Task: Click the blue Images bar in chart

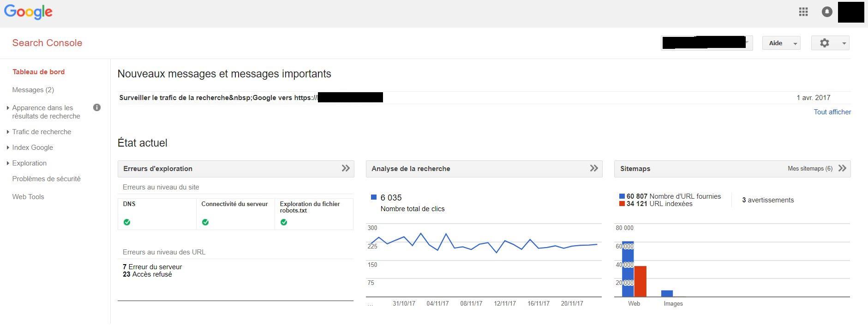Action: point(667,294)
